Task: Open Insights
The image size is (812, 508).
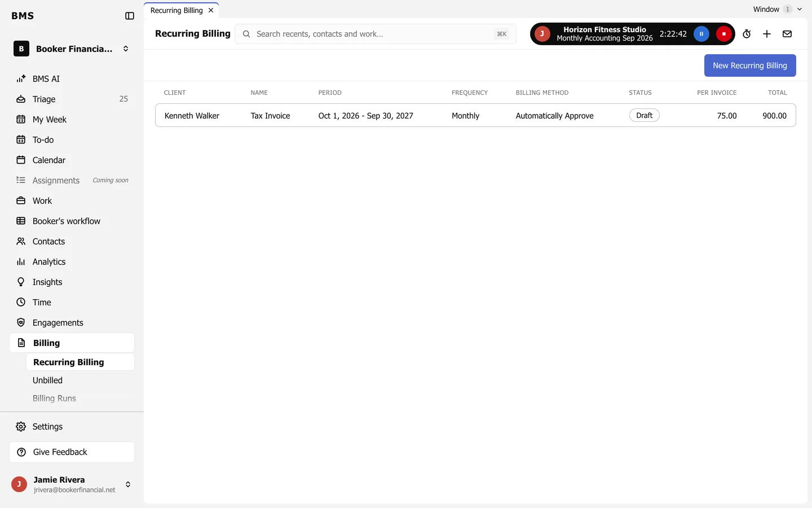Action: pos(72,282)
